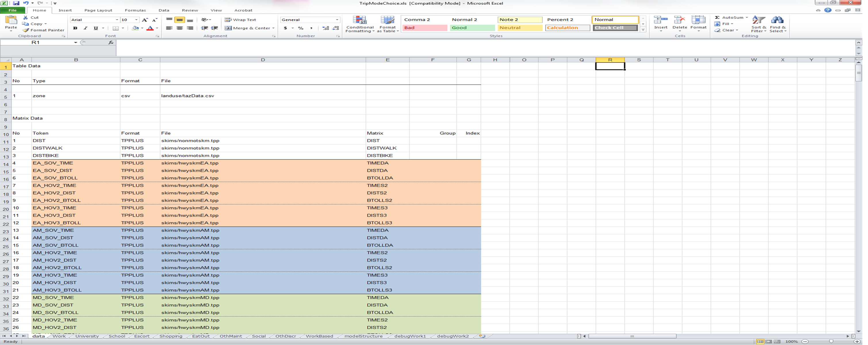Viewport: 868px width, 345px height.
Task: Open the font name dropdown showing Arial
Action: [x=117, y=20]
